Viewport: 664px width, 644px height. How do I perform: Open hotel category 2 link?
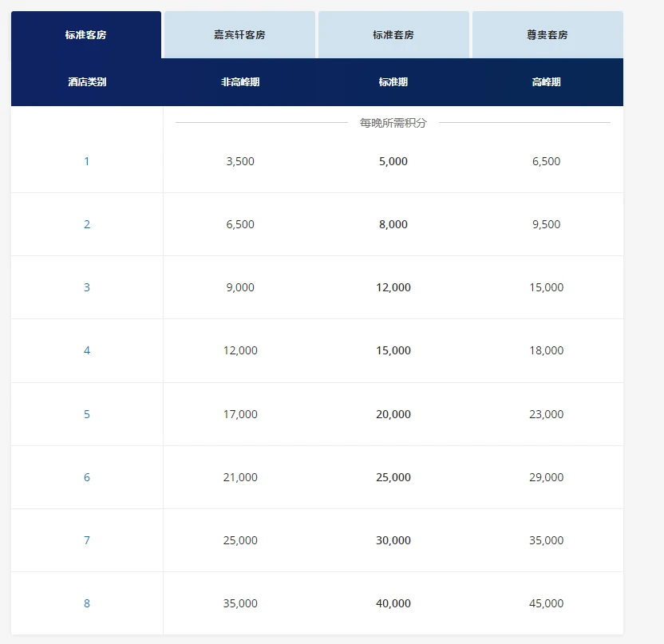(87, 224)
